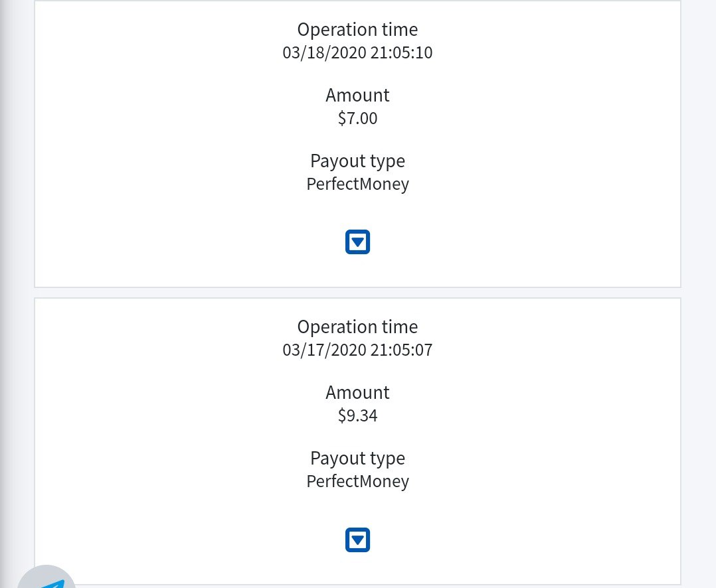Expand the $9.34 payout details arrow
The width and height of the screenshot is (716, 588).
point(357,540)
